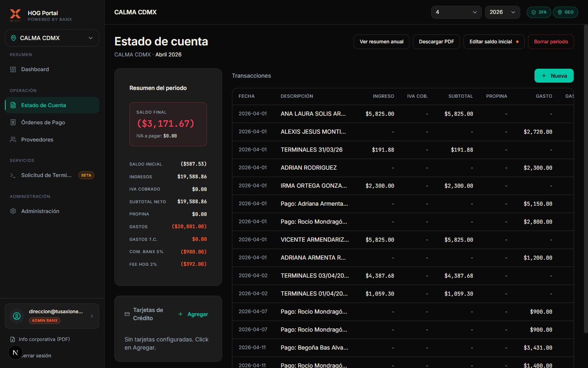Open Info corporativa PDF link
The height and width of the screenshot is (368, 588).
click(44, 339)
